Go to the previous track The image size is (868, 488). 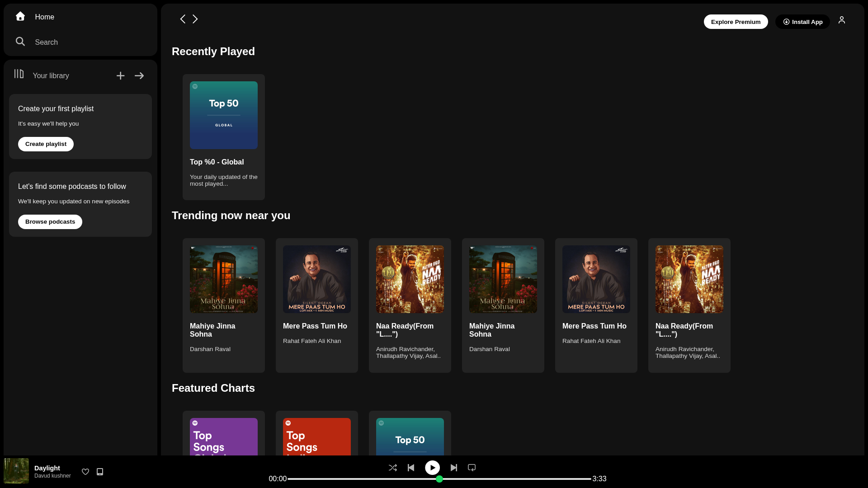(411, 468)
